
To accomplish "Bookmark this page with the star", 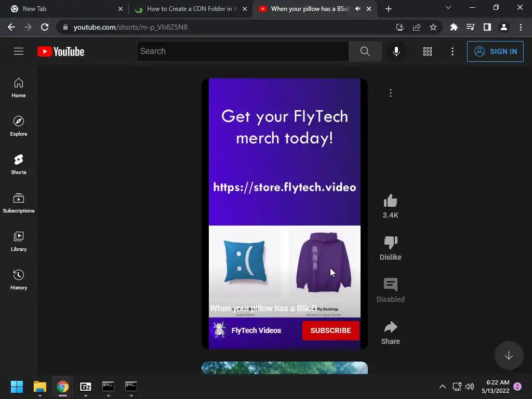I will pyautogui.click(x=433, y=27).
